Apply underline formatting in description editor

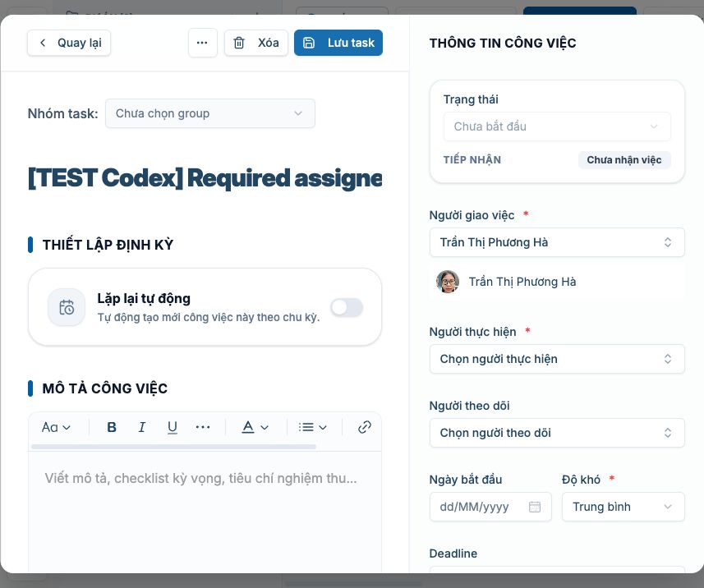click(x=172, y=427)
